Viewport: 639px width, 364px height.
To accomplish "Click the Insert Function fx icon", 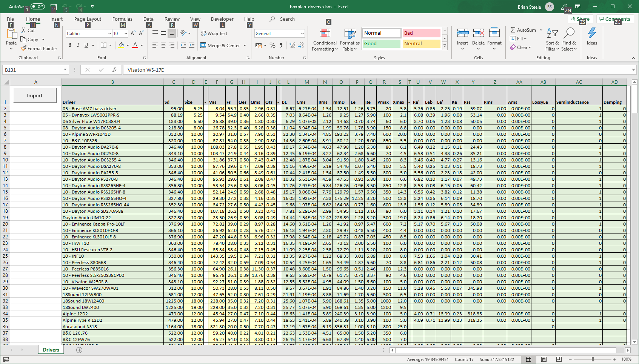I will point(114,70).
